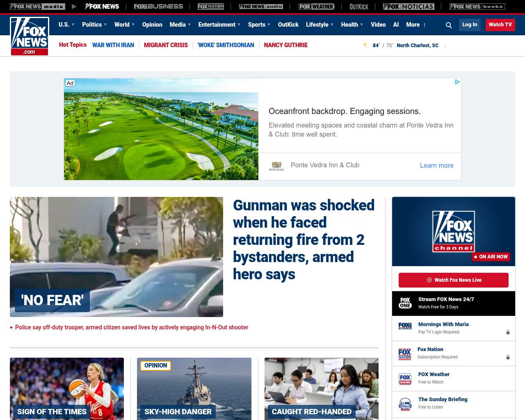Open Mornings With Maria stream
Viewport: 525px width, 420px height.
tap(443, 324)
